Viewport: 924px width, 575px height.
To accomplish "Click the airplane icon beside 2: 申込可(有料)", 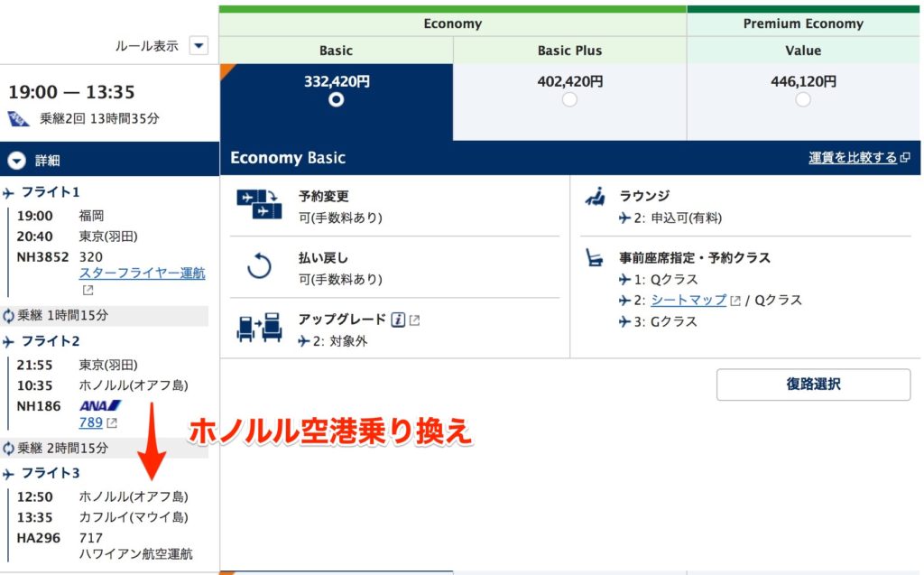I will (x=624, y=218).
